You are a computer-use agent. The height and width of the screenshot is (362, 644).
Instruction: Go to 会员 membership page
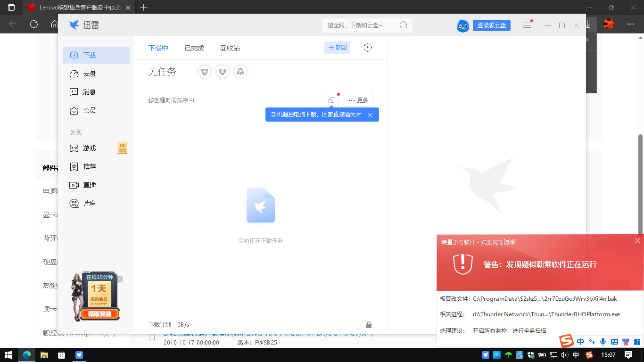[x=96, y=110]
